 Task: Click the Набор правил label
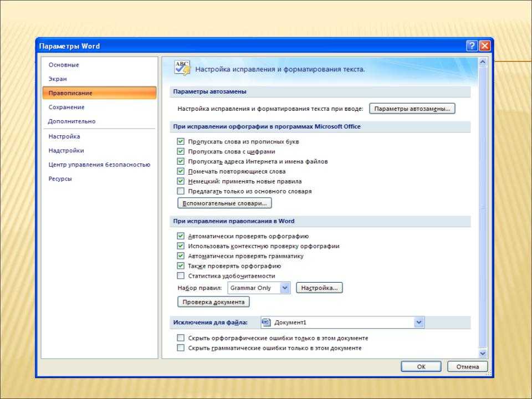pyautogui.click(x=199, y=288)
